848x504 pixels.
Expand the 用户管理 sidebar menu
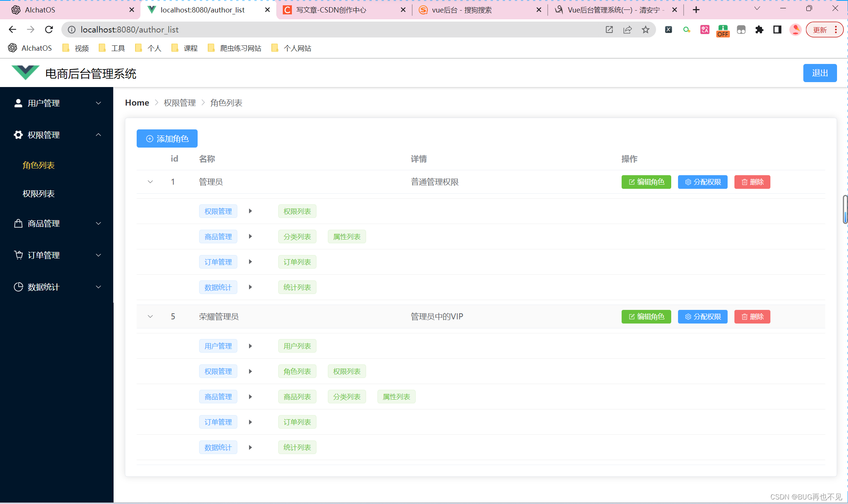(x=57, y=103)
